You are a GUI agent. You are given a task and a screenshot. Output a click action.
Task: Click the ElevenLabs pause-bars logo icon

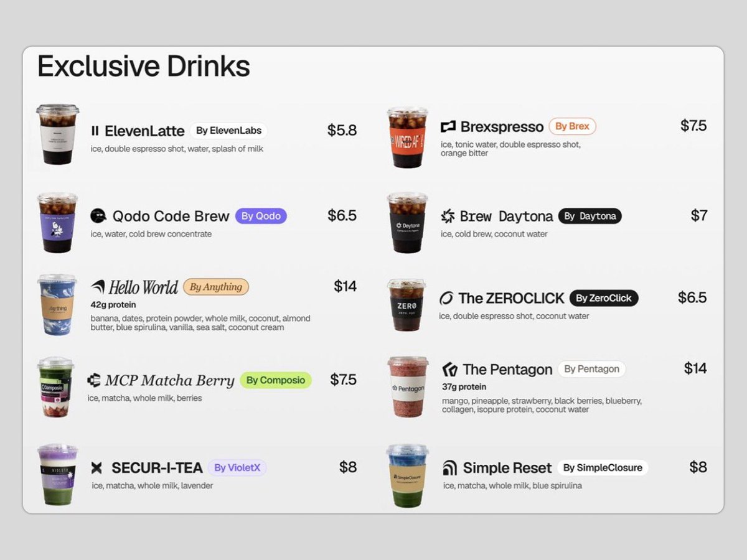(95, 131)
